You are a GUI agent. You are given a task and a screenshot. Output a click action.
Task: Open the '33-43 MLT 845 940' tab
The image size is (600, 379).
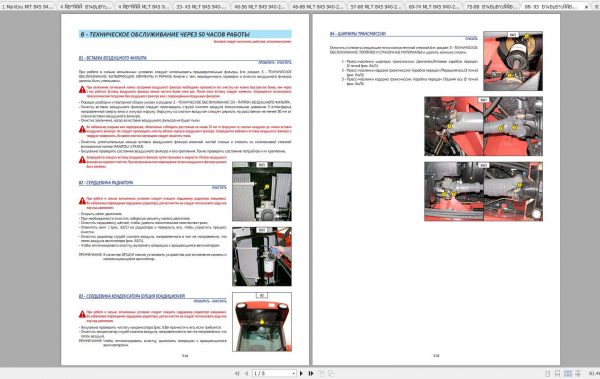point(201,7)
